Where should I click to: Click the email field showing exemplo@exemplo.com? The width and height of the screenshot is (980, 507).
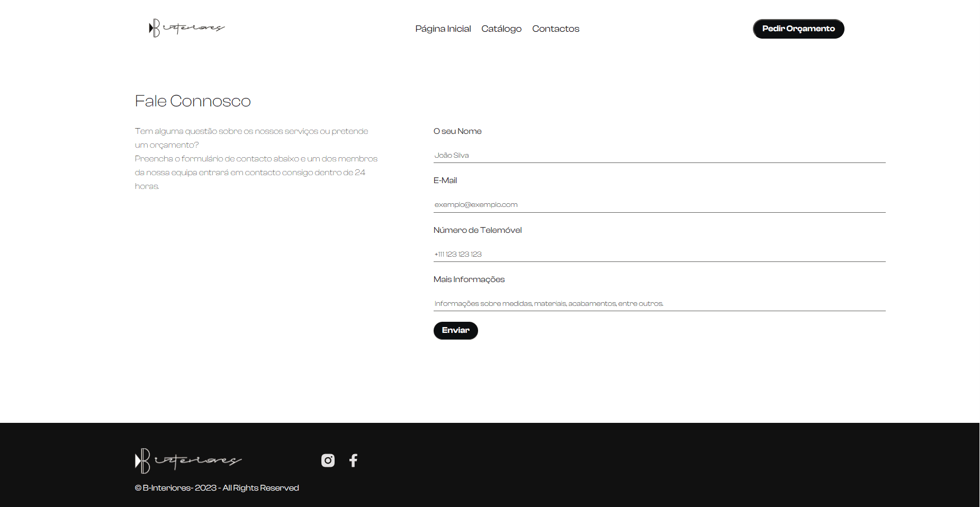(659, 204)
